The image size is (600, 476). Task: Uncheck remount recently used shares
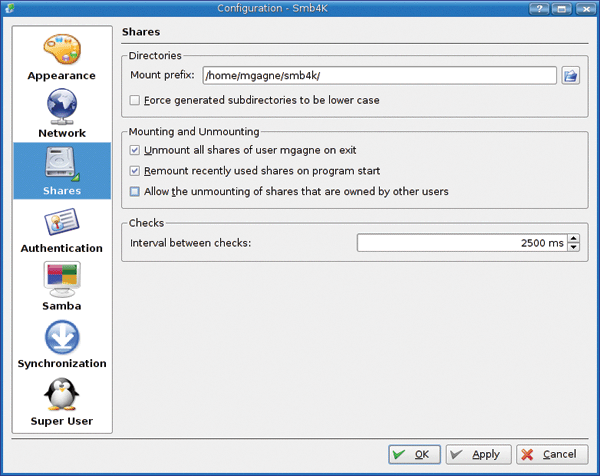tap(135, 171)
